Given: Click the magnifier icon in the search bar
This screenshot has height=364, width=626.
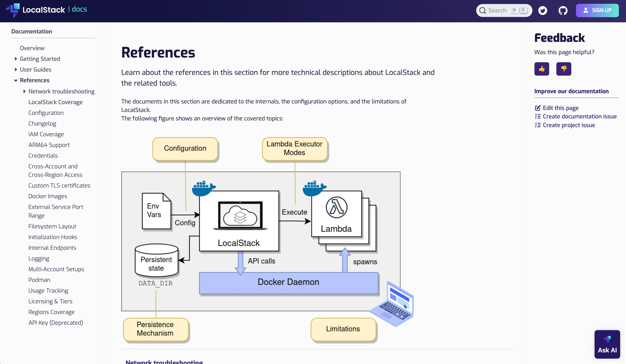Looking at the screenshot, I should 483,10.
